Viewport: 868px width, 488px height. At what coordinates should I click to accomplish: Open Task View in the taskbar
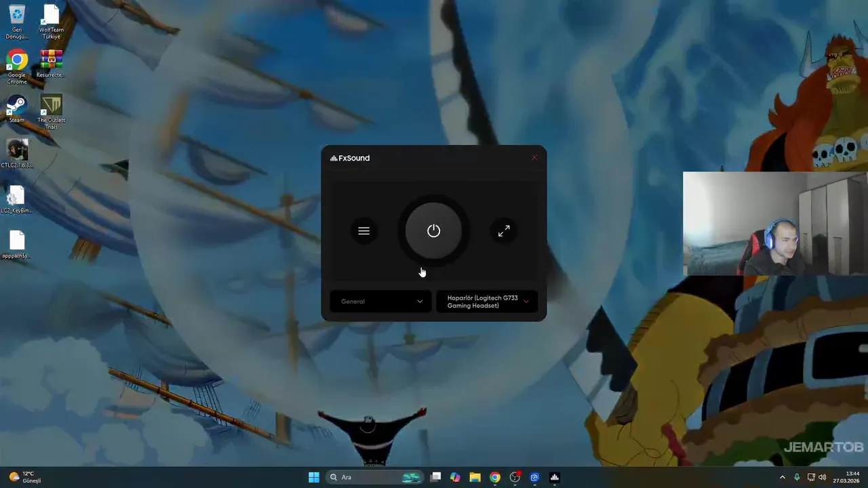(436, 477)
